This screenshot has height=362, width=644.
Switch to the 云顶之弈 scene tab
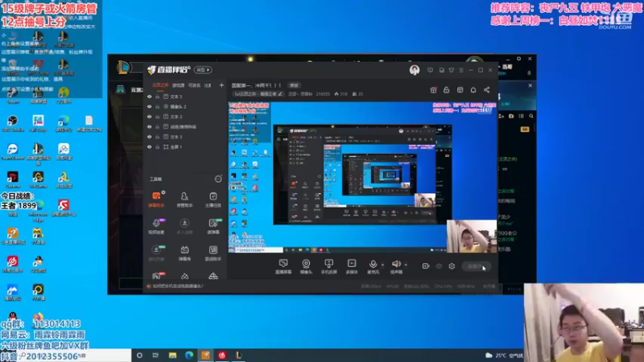pyautogui.click(x=160, y=85)
